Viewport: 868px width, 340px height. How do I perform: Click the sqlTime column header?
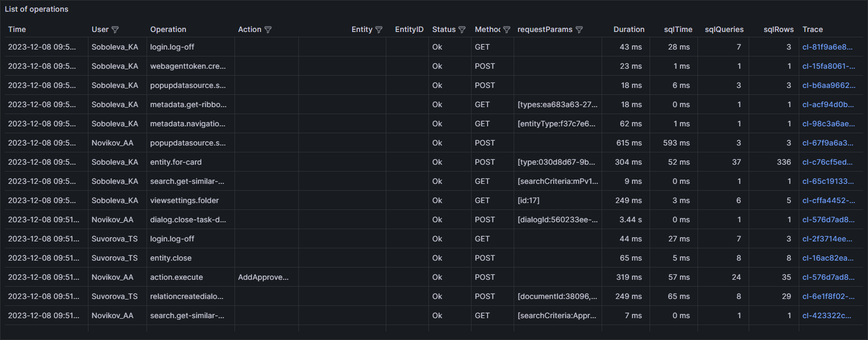pos(678,30)
